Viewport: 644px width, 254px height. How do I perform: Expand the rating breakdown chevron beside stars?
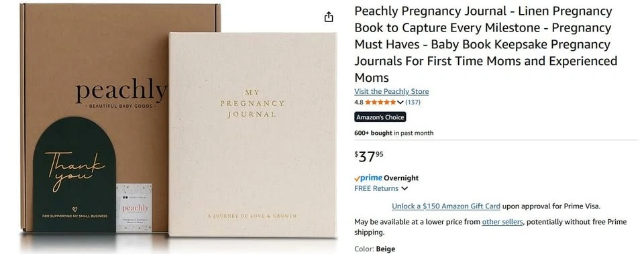[400, 102]
